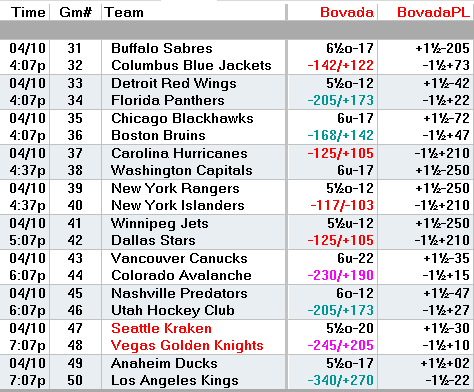The image size is (474, 392).
Task: Select Colorado Avalanche odds -230/+190
Action: [340, 275]
